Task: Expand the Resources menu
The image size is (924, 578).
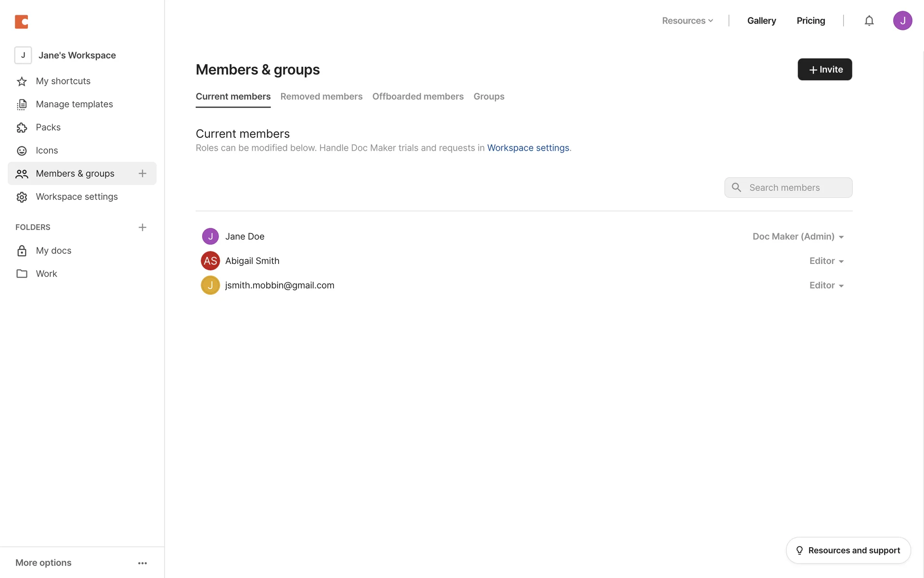Action: pyautogui.click(x=687, y=21)
